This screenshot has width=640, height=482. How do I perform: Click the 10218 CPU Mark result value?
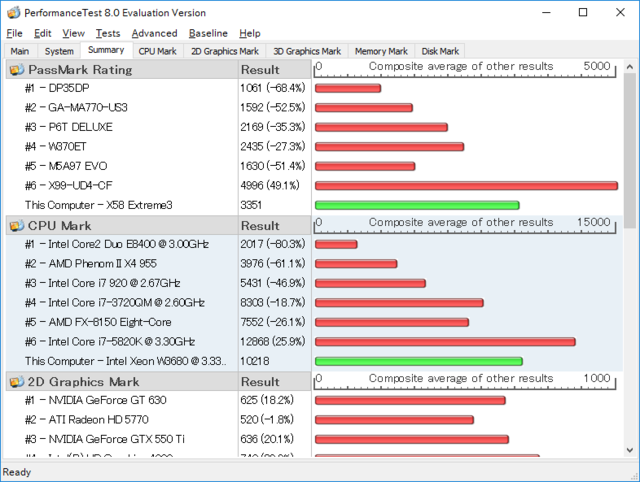(255, 361)
